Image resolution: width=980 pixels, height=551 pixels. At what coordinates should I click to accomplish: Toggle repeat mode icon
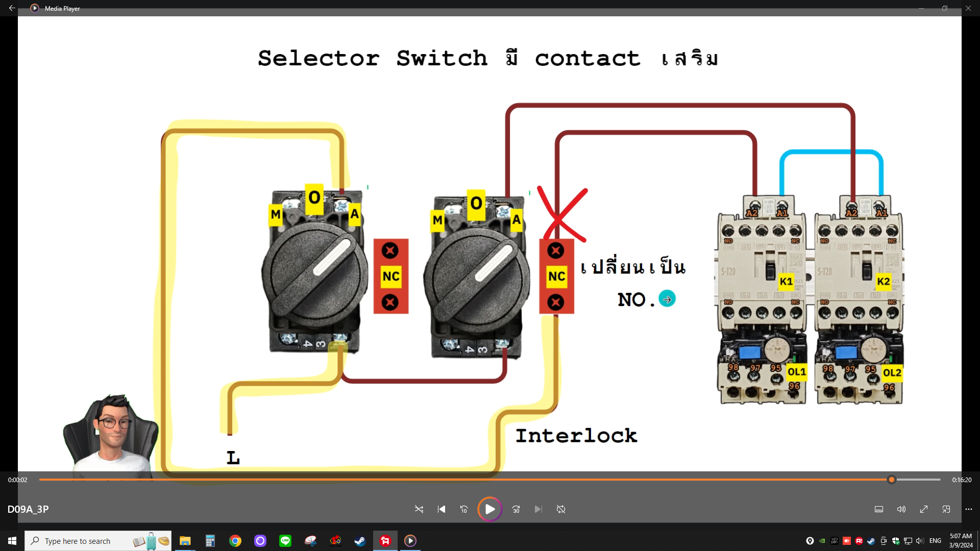coord(561,509)
